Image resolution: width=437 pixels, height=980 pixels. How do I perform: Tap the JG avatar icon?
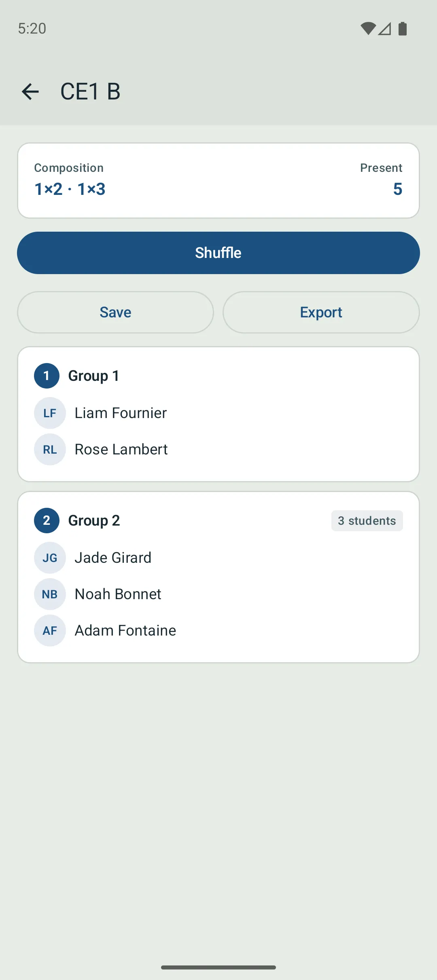click(x=50, y=558)
